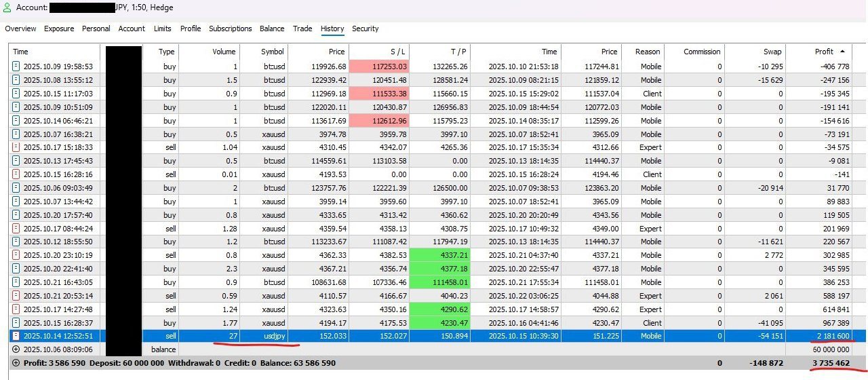This screenshot has width=868, height=380.
Task: Expand the Profit summary row plus icon
Action: pos(16,363)
